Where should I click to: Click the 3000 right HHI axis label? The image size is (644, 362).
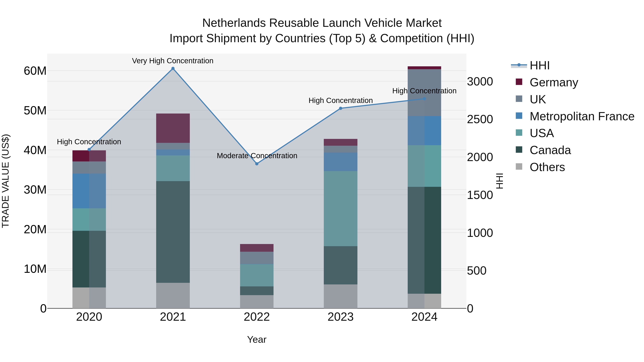(x=480, y=82)
